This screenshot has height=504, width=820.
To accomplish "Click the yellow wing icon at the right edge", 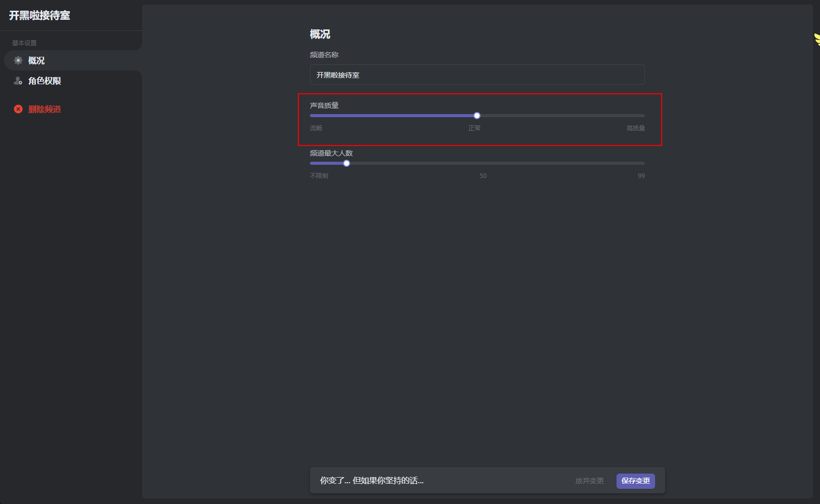I will (817, 40).
